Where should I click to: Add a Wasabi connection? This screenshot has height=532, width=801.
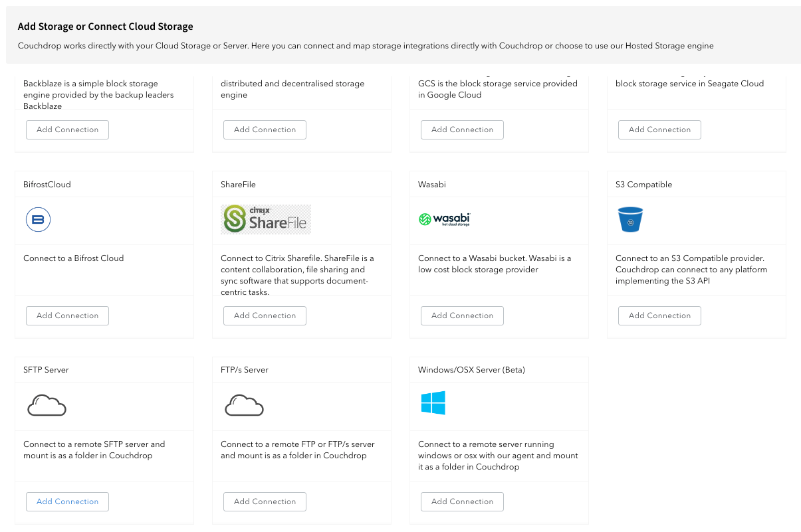[x=462, y=315]
